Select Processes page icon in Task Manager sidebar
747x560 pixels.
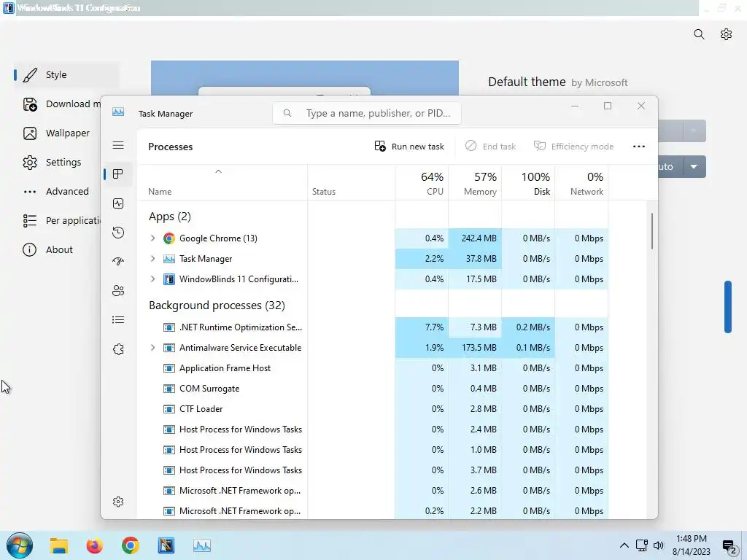[118, 174]
